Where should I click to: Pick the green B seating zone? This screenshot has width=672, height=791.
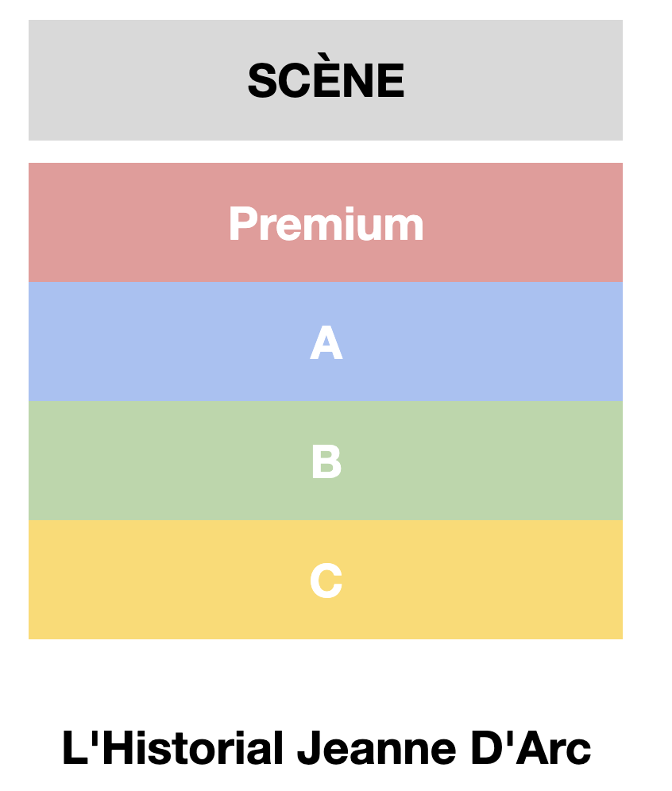[x=326, y=461]
